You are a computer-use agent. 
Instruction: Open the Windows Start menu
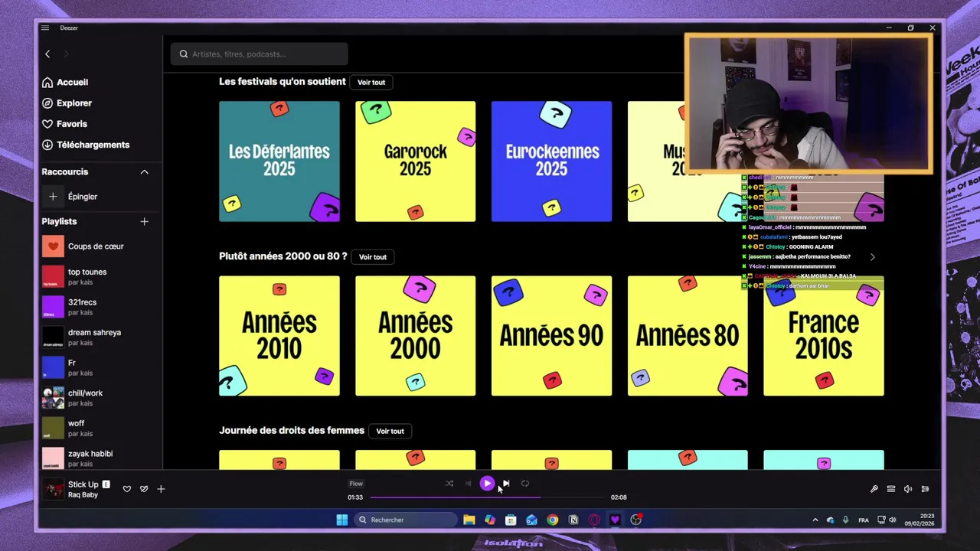[x=341, y=520]
